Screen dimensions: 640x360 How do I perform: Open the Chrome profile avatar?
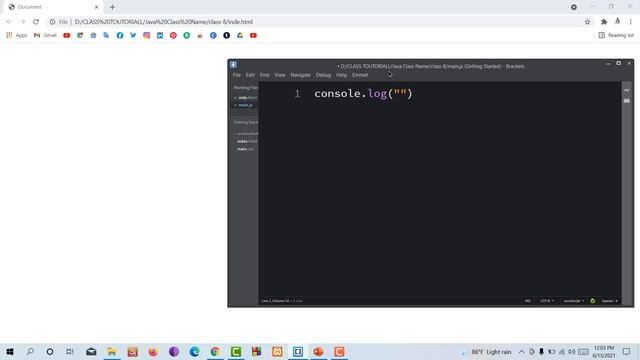618,22
